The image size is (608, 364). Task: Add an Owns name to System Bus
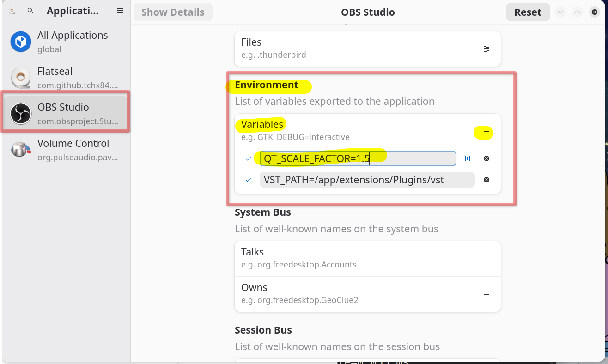(x=486, y=295)
